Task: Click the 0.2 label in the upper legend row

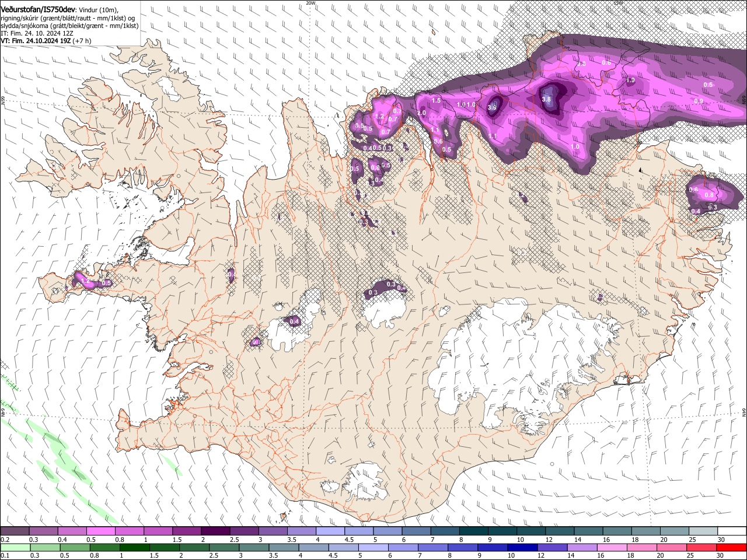Action: coord(4,540)
